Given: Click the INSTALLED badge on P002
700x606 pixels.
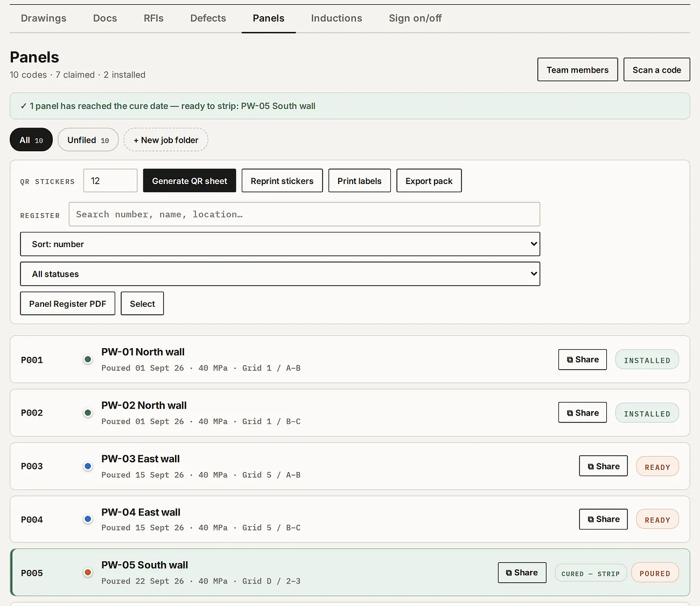Looking at the screenshot, I should [647, 413].
